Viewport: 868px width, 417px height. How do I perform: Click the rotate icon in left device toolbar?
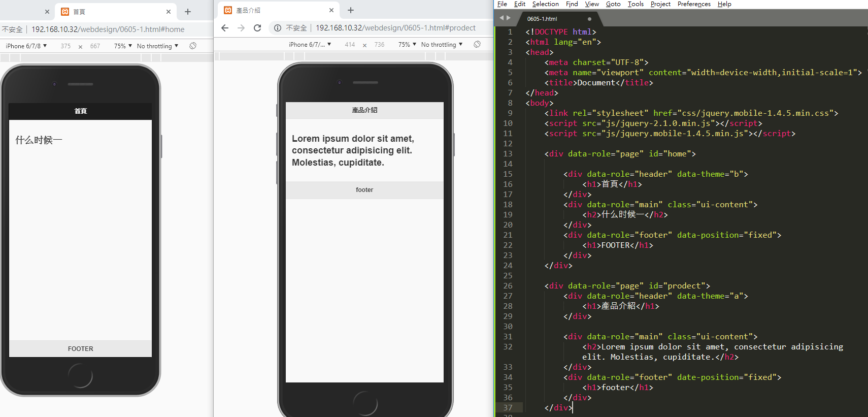(193, 46)
